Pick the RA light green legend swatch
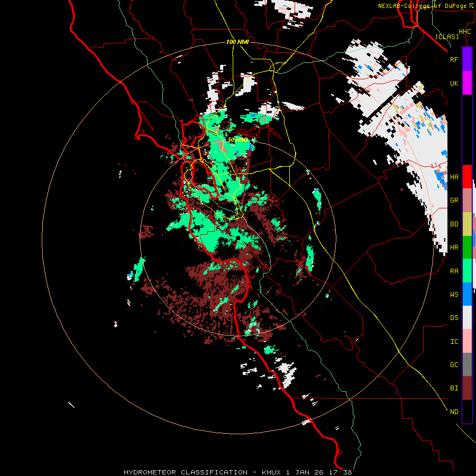476x476 pixels. pos(467,271)
